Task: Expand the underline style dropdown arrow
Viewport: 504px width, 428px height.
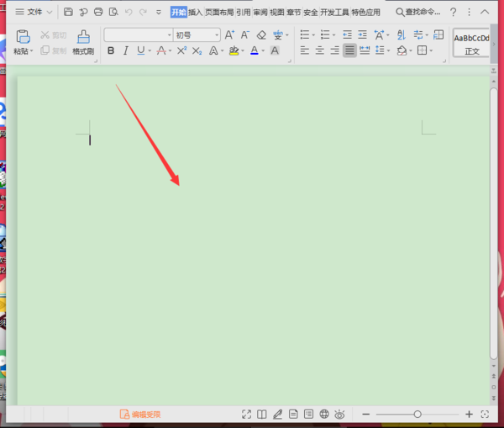Action: click(x=150, y=50)
